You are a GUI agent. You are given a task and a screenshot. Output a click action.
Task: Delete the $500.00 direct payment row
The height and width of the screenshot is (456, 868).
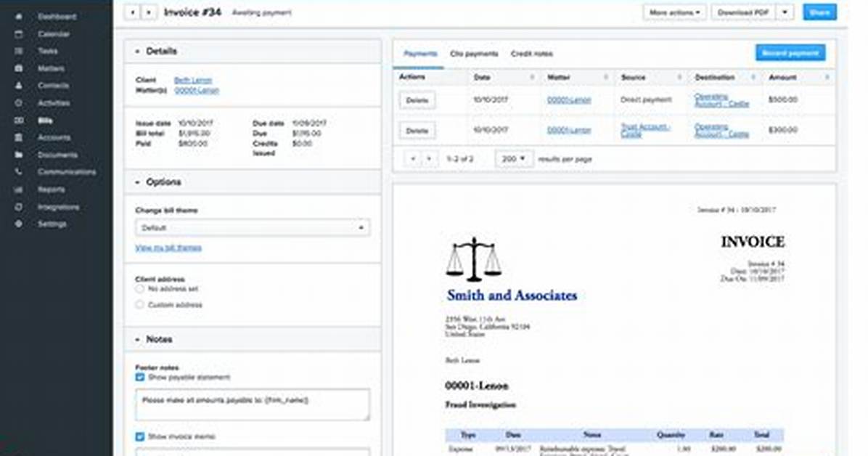pos(417,100)
